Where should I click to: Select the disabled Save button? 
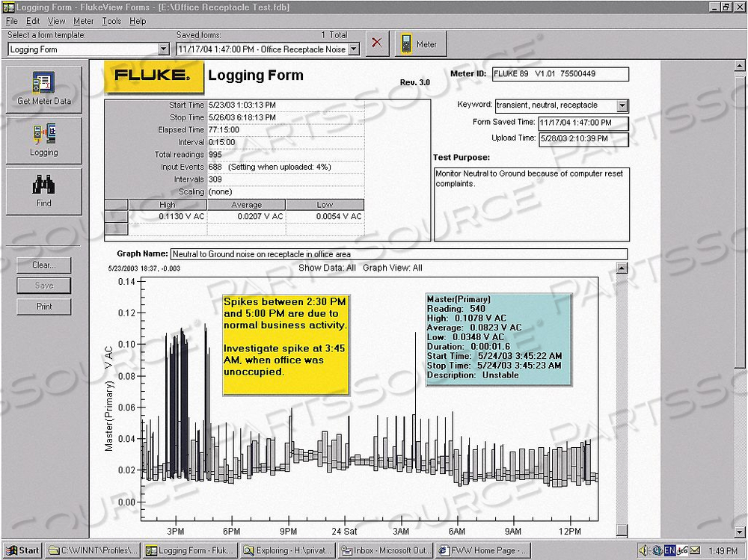coord(43,286)
